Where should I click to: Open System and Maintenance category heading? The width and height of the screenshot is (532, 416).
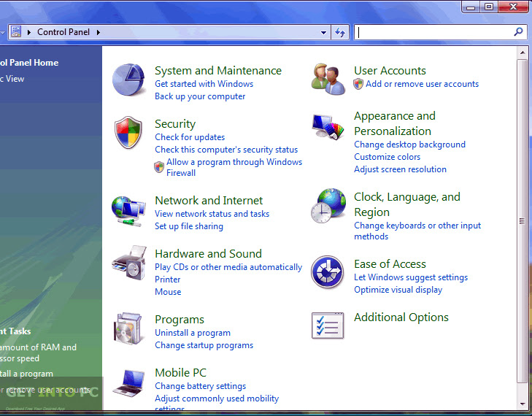[217, 71]
